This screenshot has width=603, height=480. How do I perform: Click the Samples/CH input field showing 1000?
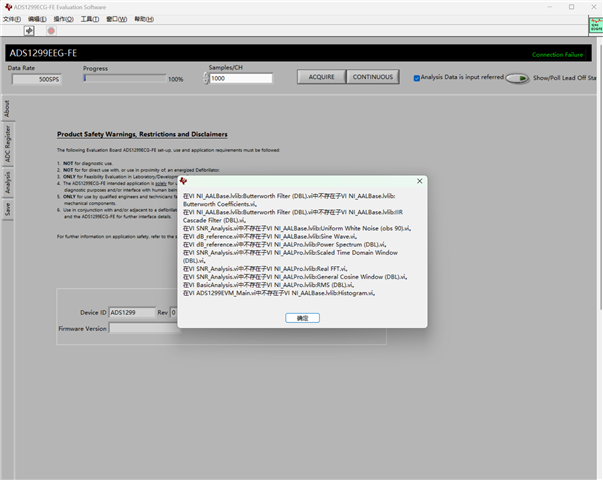(x=241, y=78)
